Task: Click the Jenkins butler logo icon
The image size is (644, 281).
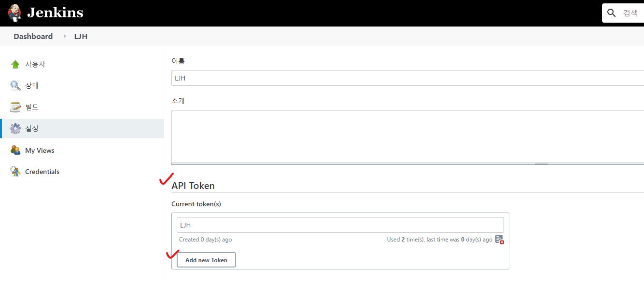Action: click(14, 13)
